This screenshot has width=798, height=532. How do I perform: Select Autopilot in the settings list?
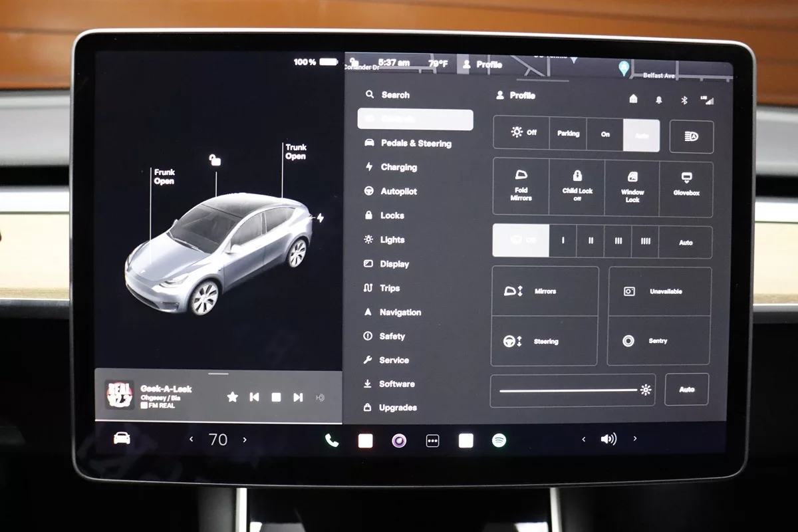[398, 192]
